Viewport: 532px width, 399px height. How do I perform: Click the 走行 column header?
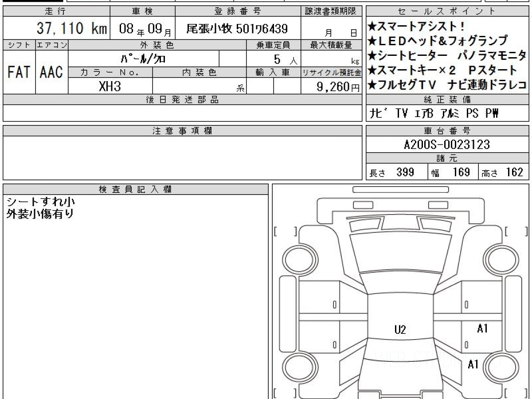point(56,12)
